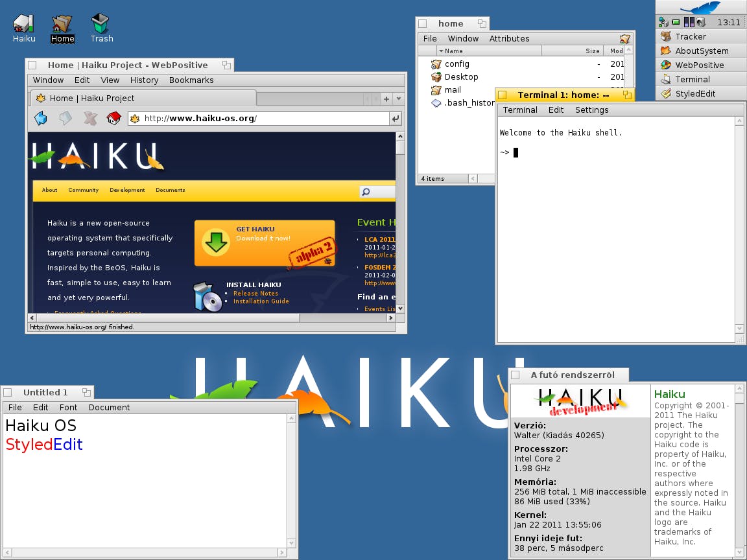
Task: Click the GET HAIKU download banner
Action: 265,243
